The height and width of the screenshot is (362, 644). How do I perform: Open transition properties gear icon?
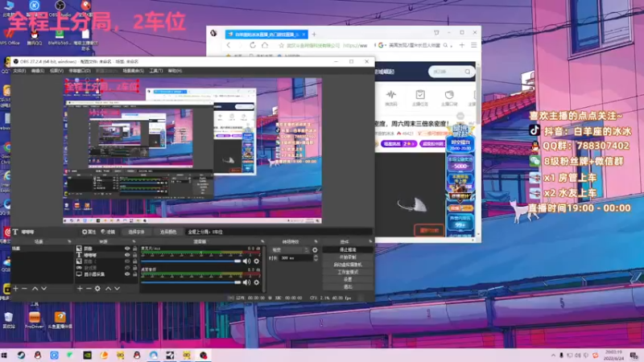point(315,249)
